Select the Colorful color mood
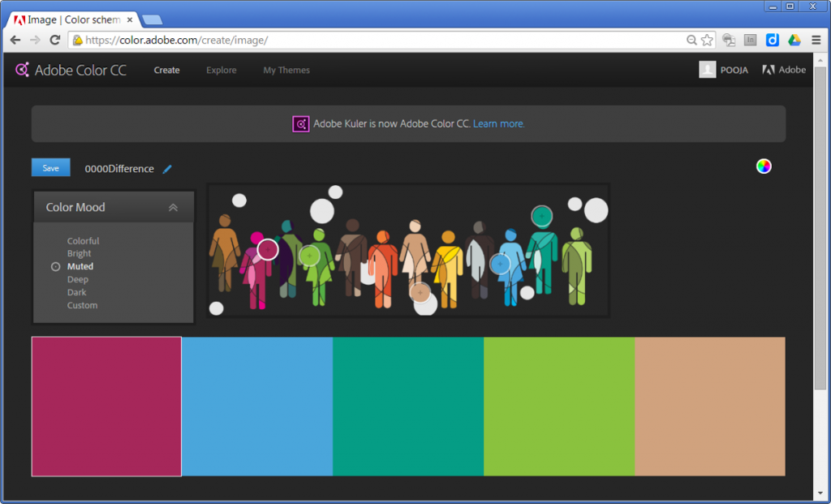Screen dimensions: 831x504 pyautogui.click(x=83, y=241)
